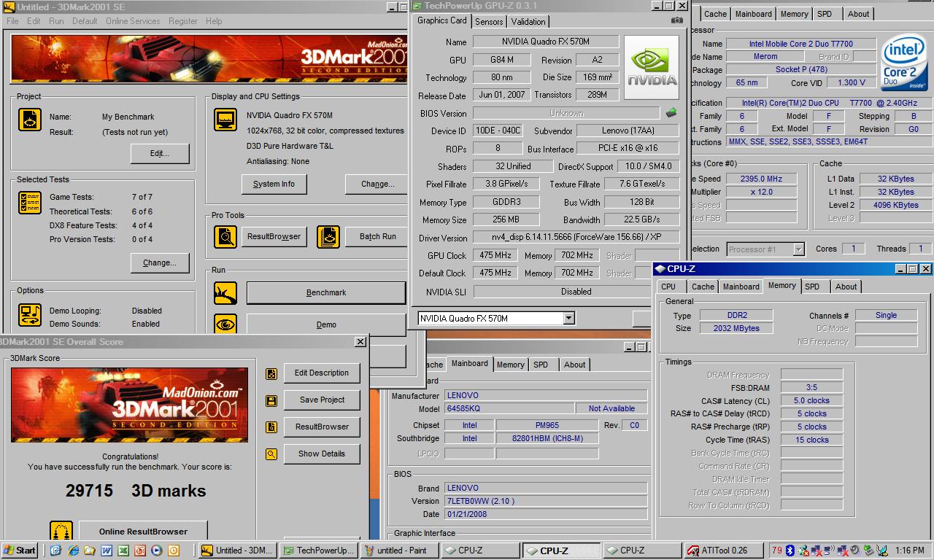
Task: Select the CPU tab in front CPU-Z window
Action: coord(668,287)
